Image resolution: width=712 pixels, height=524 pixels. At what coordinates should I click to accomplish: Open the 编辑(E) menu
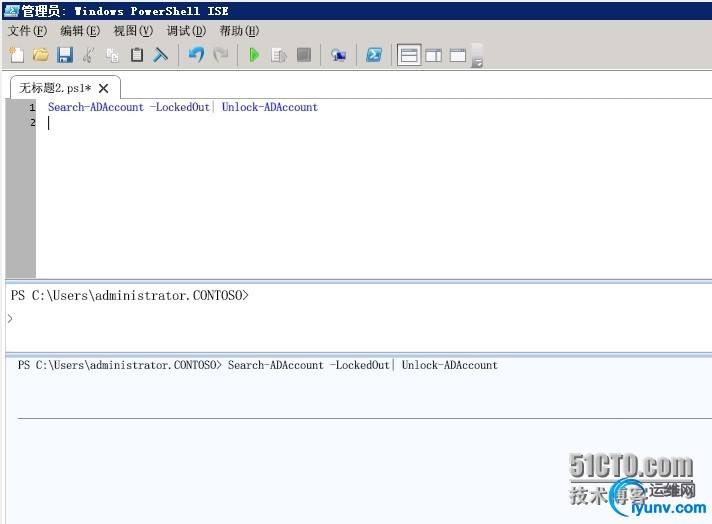point(80,31)
